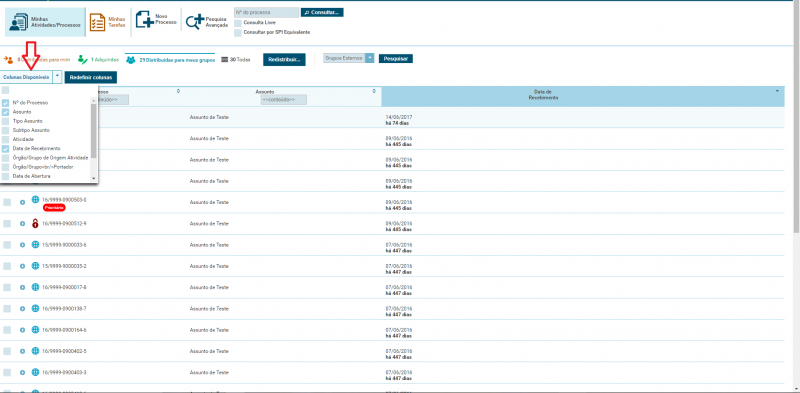Click scroll-down arrow of column list
Screen dimensions: 800x393
click(x=93, y=178)
